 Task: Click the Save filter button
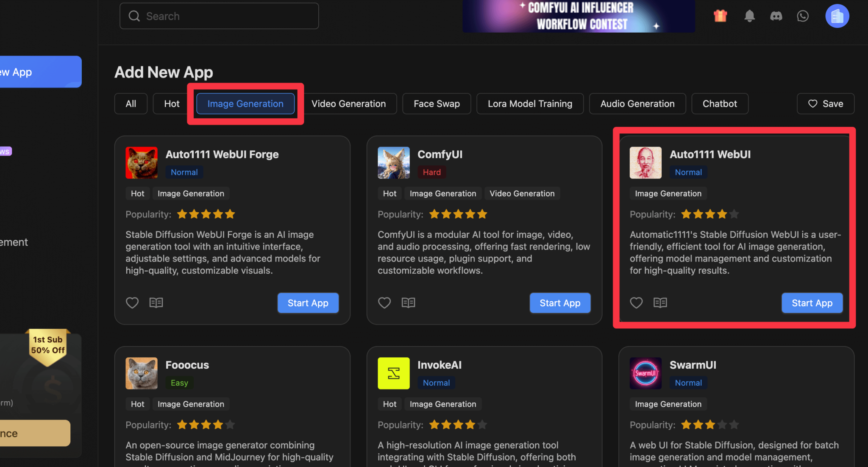tap(825, 104)
